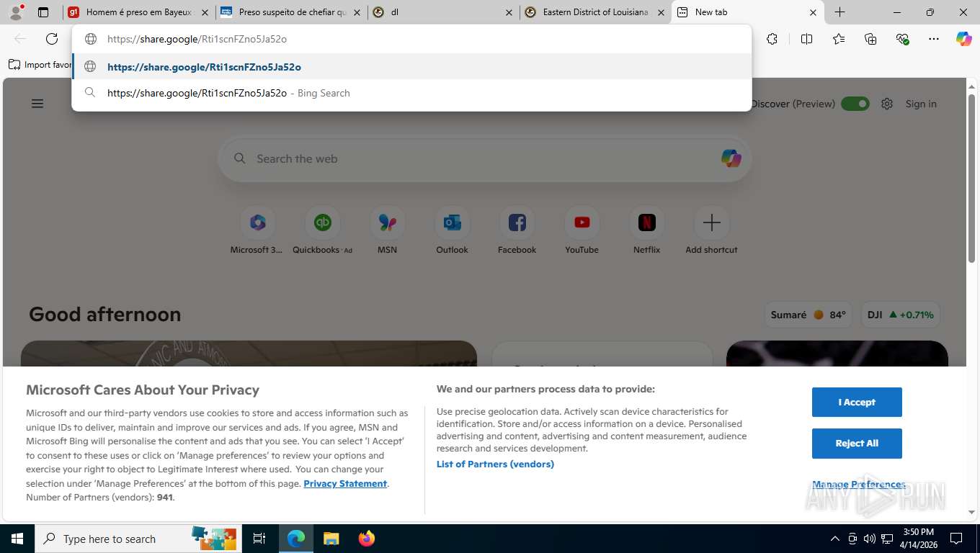This screenshot has width=980, height=553.
Task: Open Microsoft Edge taskbar icon
Action: click(295, 539)
